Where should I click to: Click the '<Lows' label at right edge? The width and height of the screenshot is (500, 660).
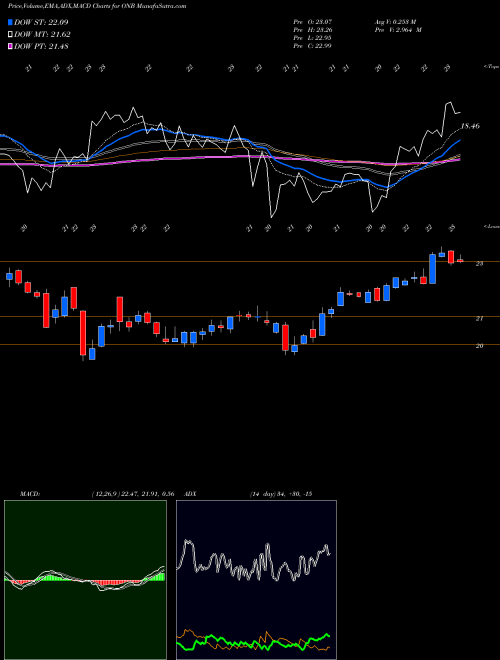491,226
